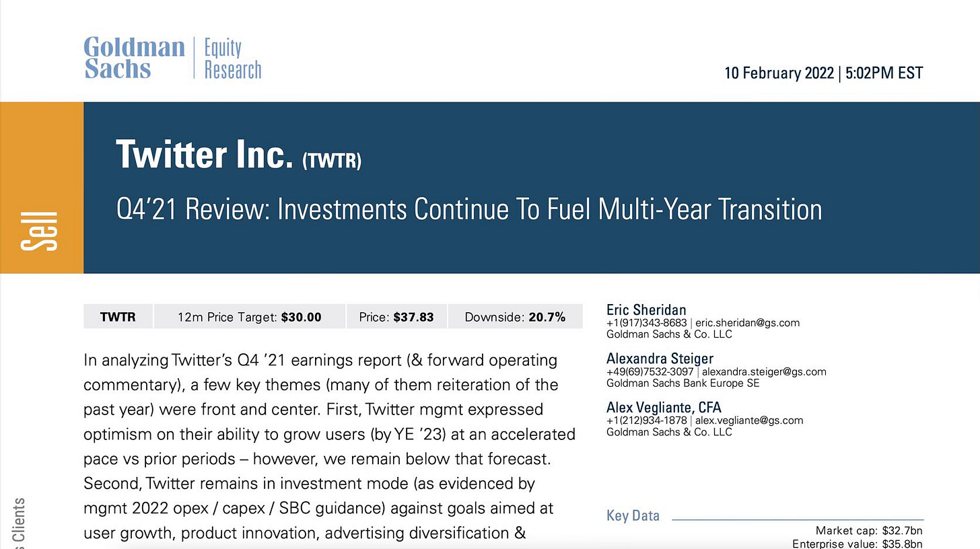The height and width of the screenshot is (549, 980).
Task: Click the Downside 20.7% cell
Action: click(515, 317)
